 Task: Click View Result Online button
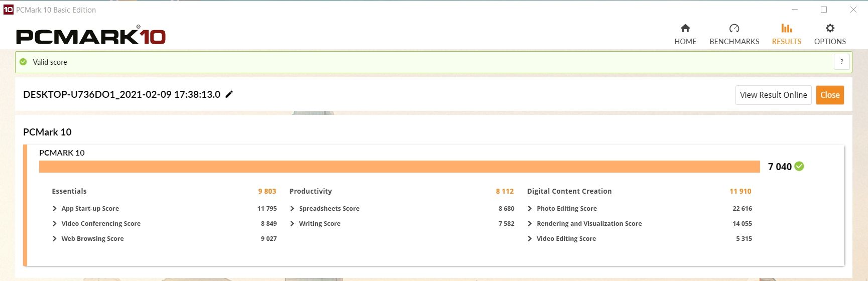click(773, 95)
